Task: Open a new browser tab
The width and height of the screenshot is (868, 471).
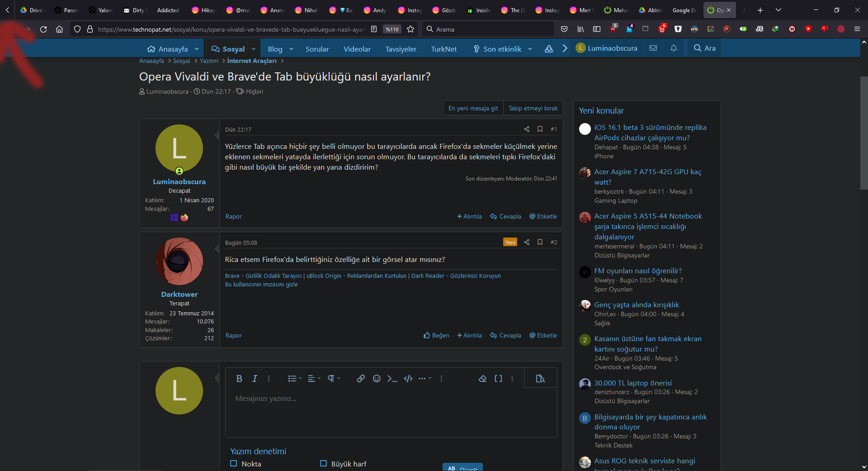Action: pos(760,10)
